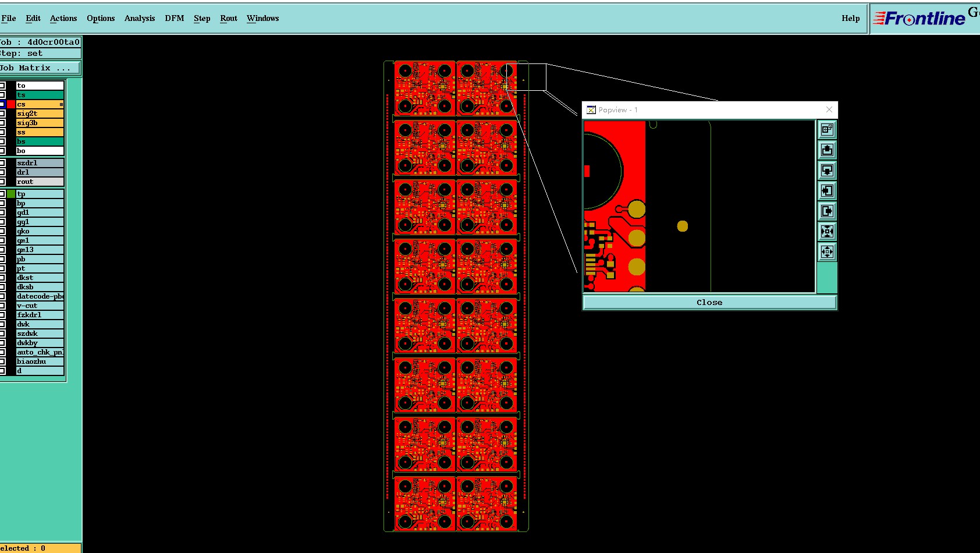Toggle the drl layer display checkbox
Screen dimensions: 980x553
click(x=2, y=172)
